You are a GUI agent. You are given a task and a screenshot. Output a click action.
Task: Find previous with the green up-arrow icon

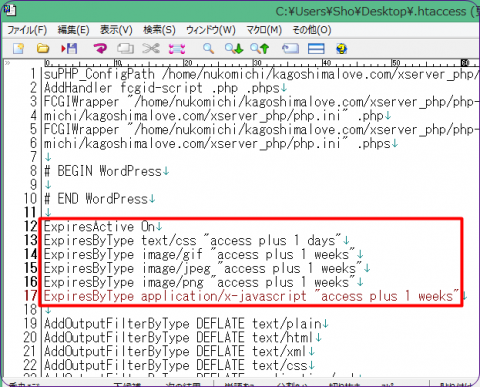(x=260, y=49)
